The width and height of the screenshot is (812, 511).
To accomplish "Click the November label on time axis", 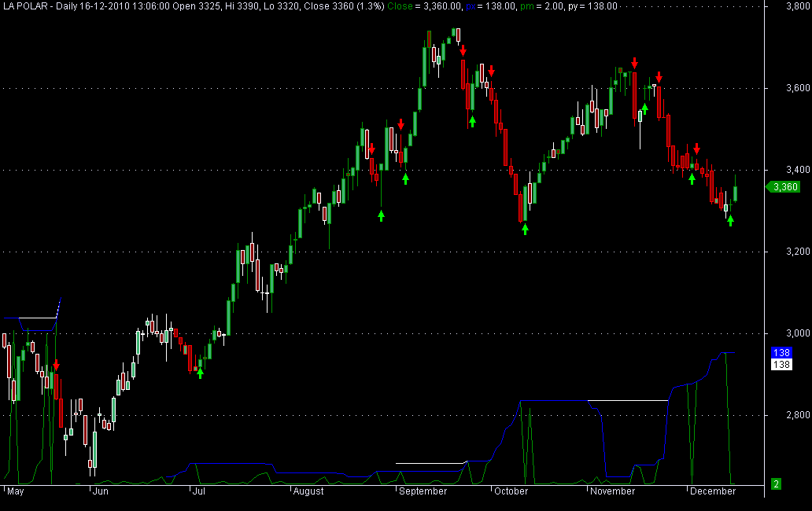I will coord(612,491).
